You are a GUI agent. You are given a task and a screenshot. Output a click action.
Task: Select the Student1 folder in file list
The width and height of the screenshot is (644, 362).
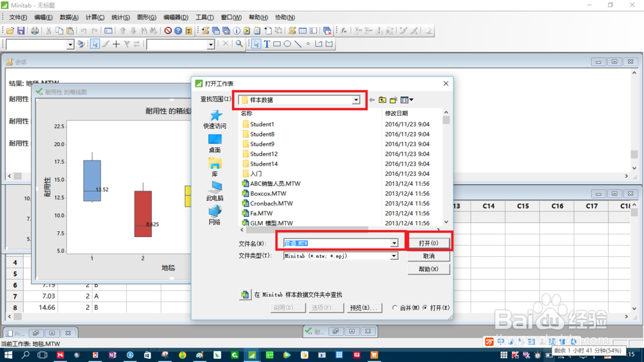pos(258,124)
